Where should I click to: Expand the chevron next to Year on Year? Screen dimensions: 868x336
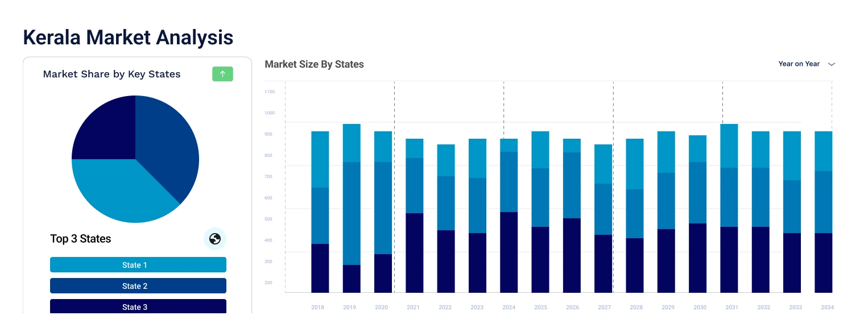click(832, 64)
